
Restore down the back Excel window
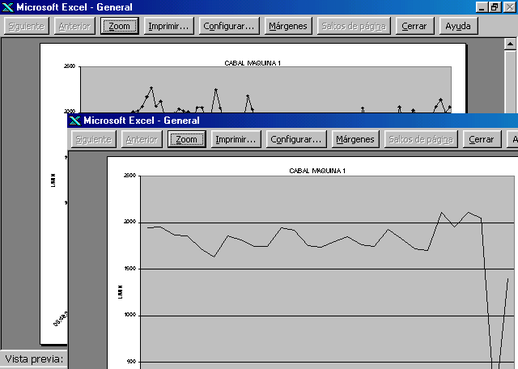(494, 7)
